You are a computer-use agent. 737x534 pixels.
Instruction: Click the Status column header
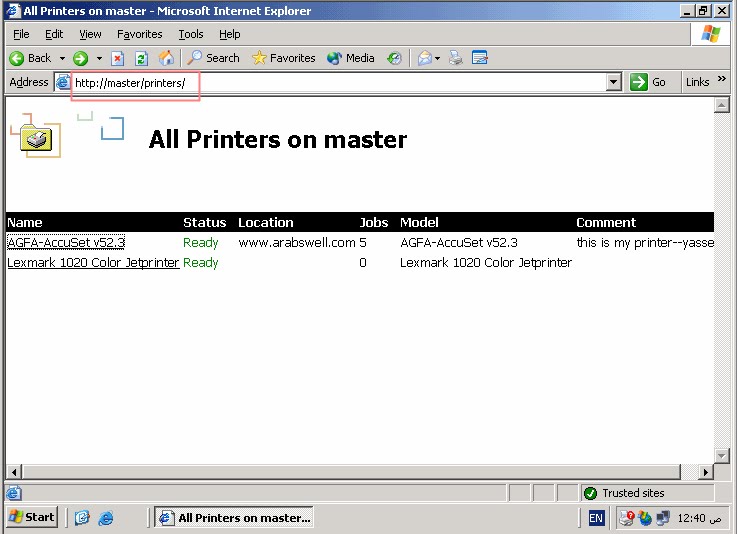tap(204, 222)
